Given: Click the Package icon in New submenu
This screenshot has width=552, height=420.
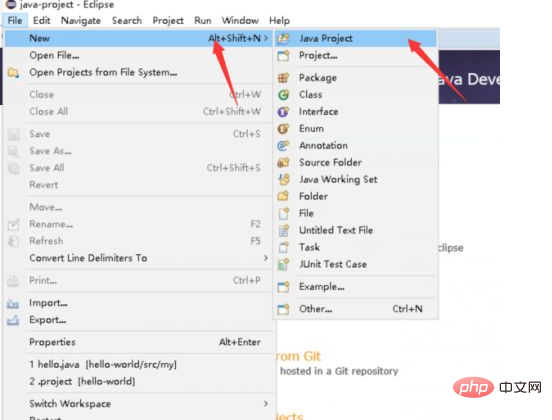Looking at the screenshot, I should point(283,77).
